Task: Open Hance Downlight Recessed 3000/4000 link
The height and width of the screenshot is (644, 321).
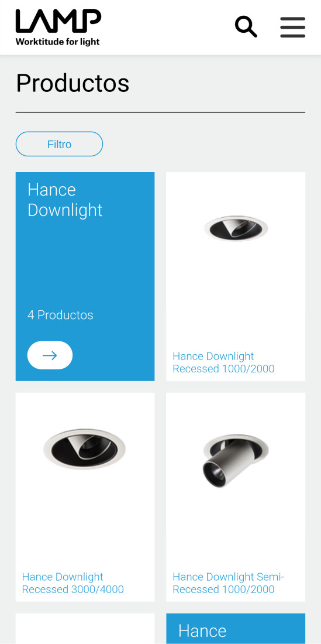Action: click(73, 583)
